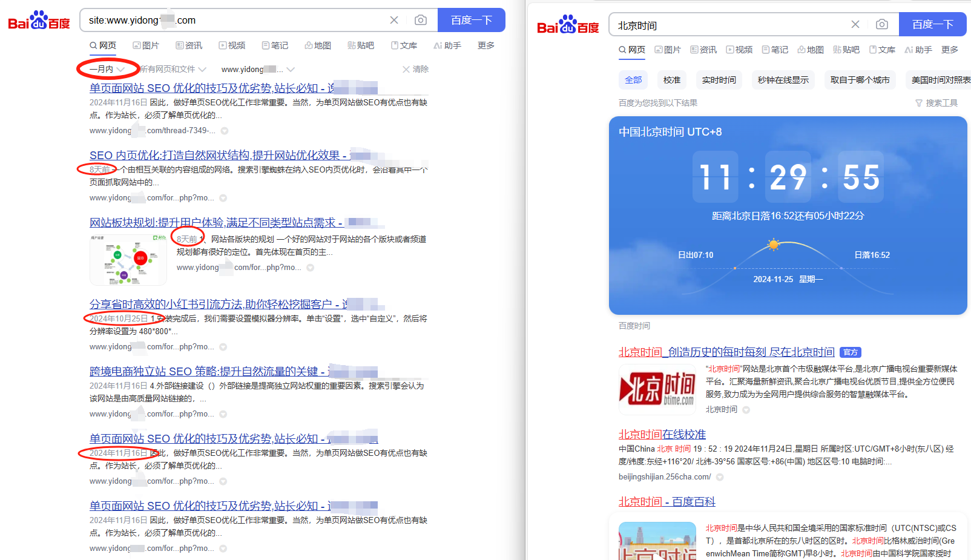Click Baidu logo in left window
Screen dimensions: 971x560
(39, 21)
